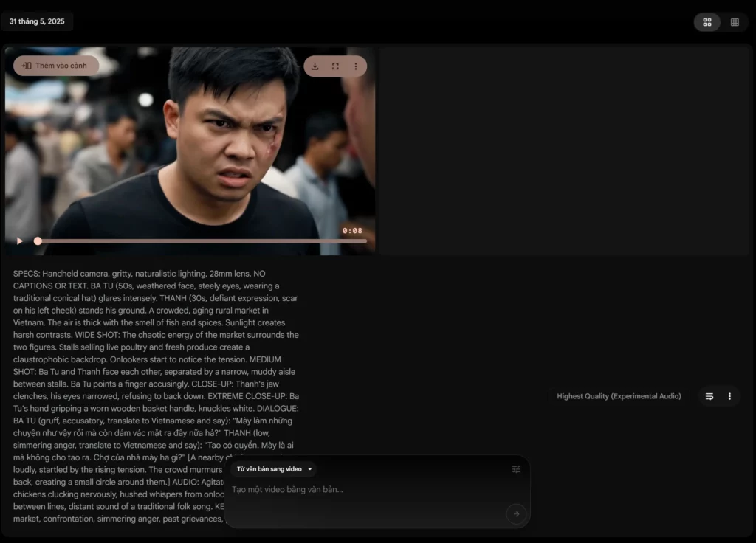Click the add-to-playlist icon near Highest Quality
The image size is (756, 543).
(710, 396)
